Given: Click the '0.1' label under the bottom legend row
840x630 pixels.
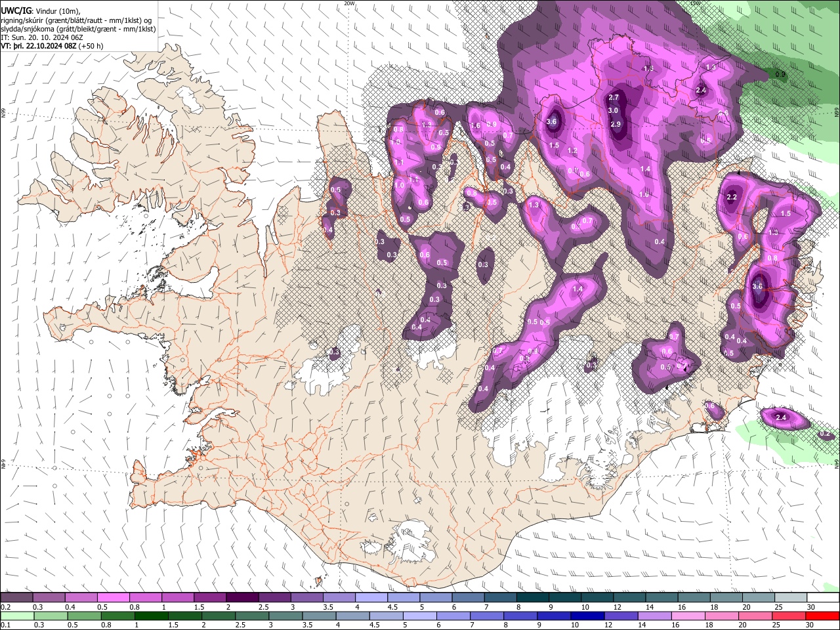Looking at the screenshot, I should click(x=5, y=625).
